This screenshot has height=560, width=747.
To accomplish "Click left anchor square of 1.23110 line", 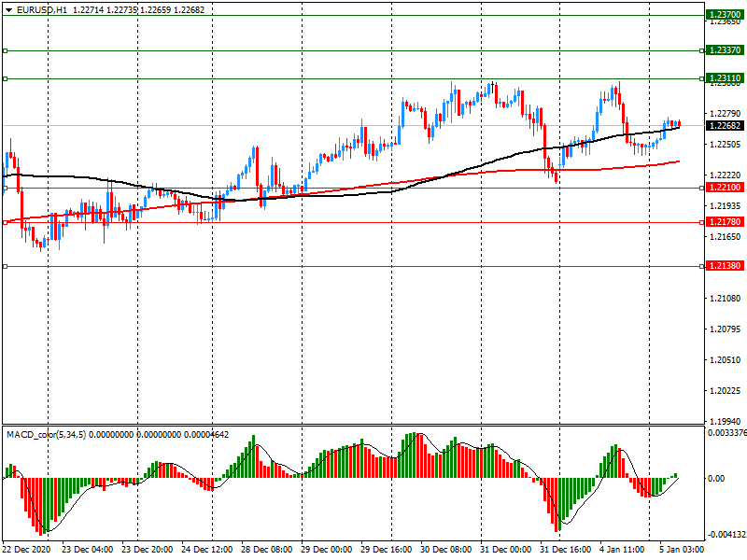I will tap(5, 78).
